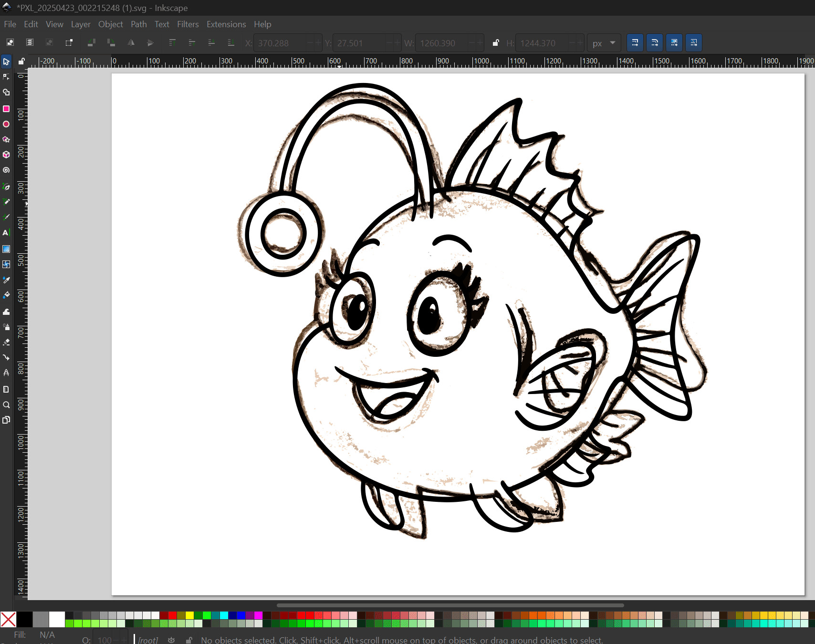Choose the Star and Polygon tool
The width and height of the screenshot is (815, 644).
tap(6, 139)
